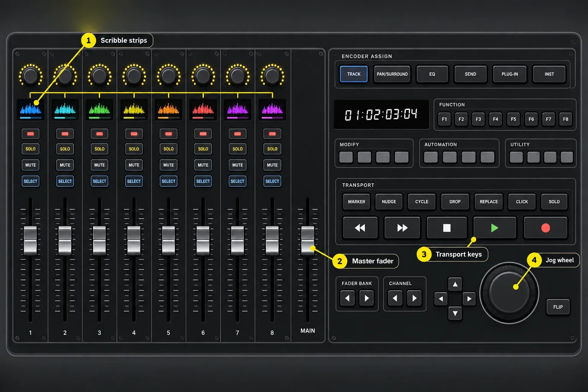Image resolution: width=588 pixels, height=392 pixels.
Task: Click channel 5 fader cap
Action: pyautogui.click(x=168, y=241)
